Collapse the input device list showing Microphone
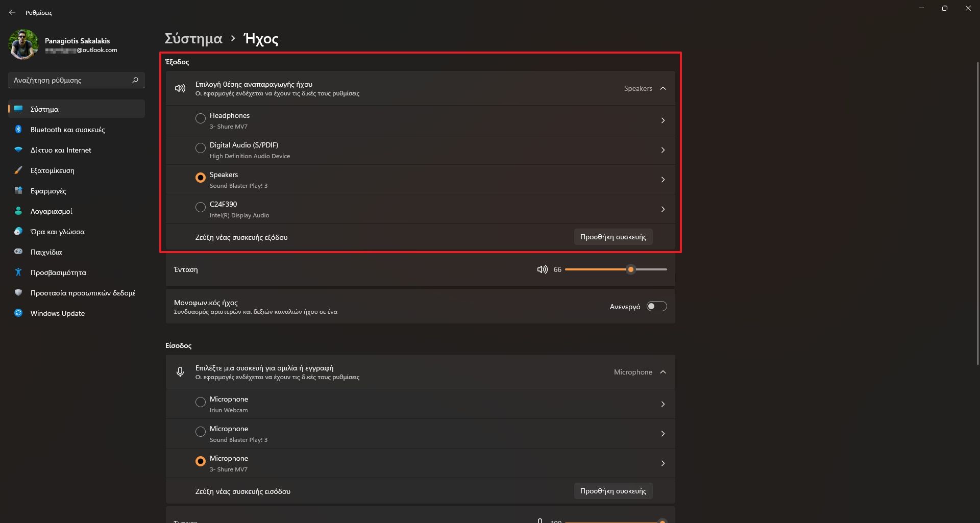Viewport: 980px width, 523px height. coord(663,372)
